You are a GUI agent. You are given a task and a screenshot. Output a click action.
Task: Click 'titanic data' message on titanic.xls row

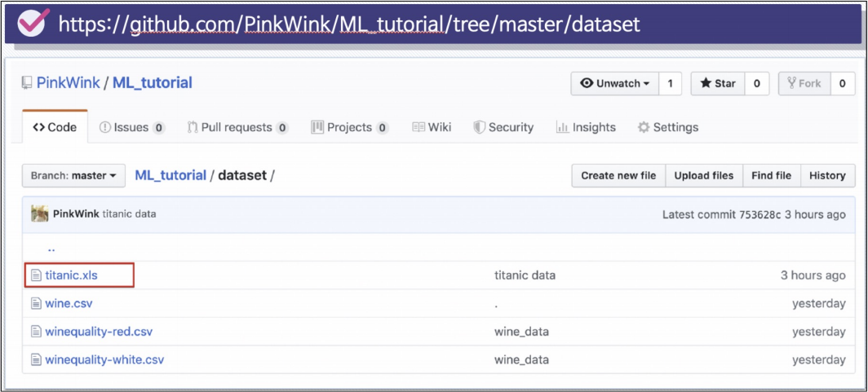click(x=525, y=275)
